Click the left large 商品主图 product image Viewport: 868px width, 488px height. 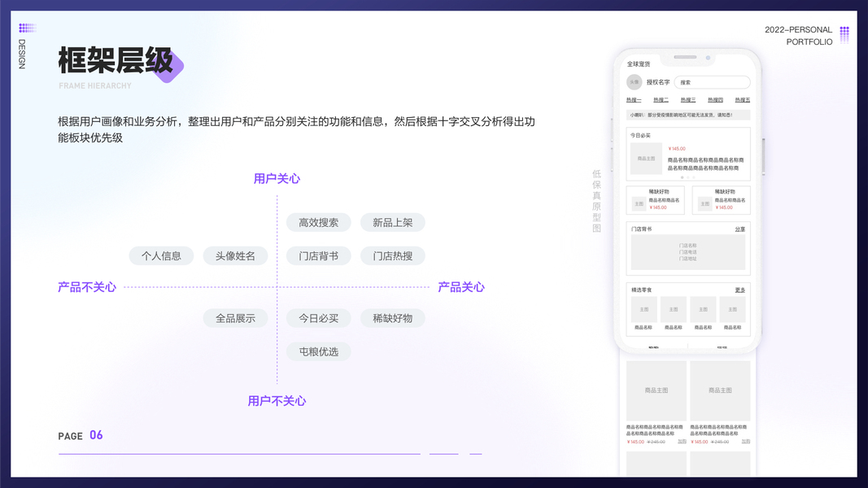656,390
